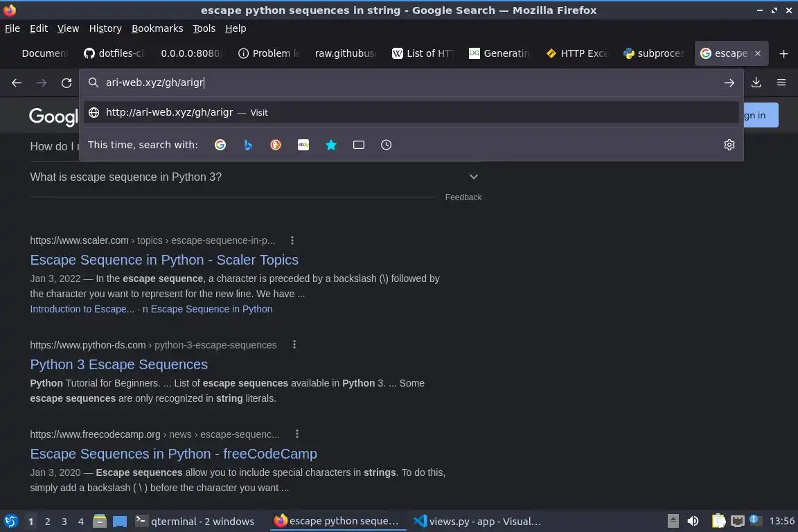Image resolution: width=798 pixels, height=532 pixels.
Task: Open the taskbar application menu icon
Action: click(10, 521)
